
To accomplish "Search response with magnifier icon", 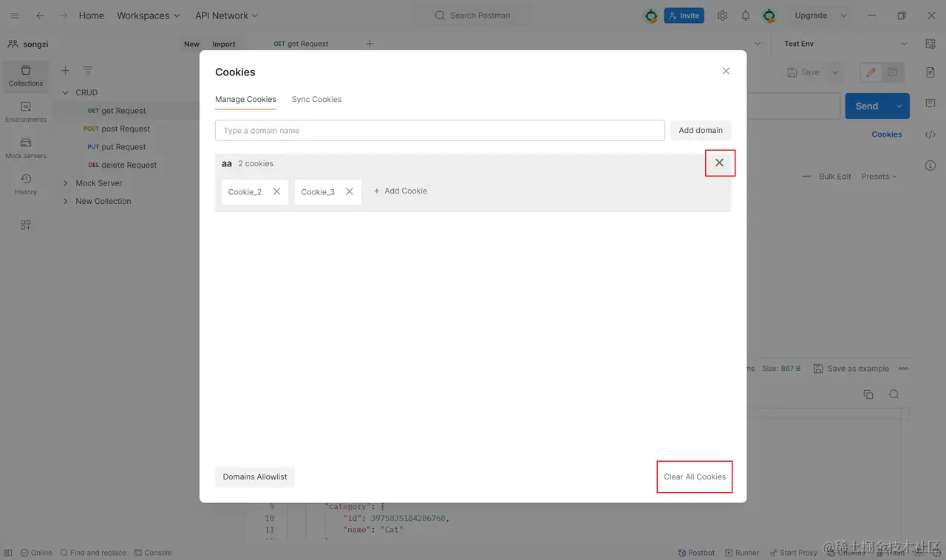I will tap(894, 395).
